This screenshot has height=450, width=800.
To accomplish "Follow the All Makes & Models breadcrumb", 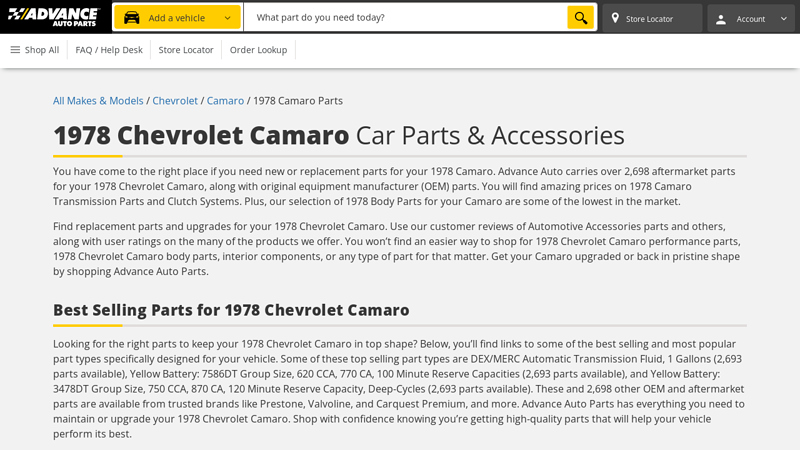I will [98, 101].
